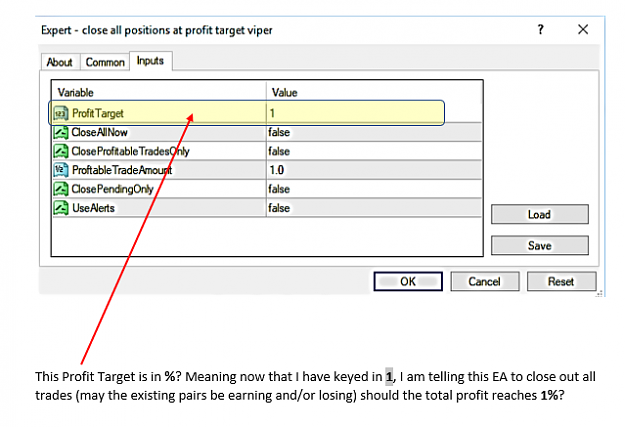Screen dimensions: 625x427
Task: Select the ProfitTarget variable name
Action: coord(98,114)
